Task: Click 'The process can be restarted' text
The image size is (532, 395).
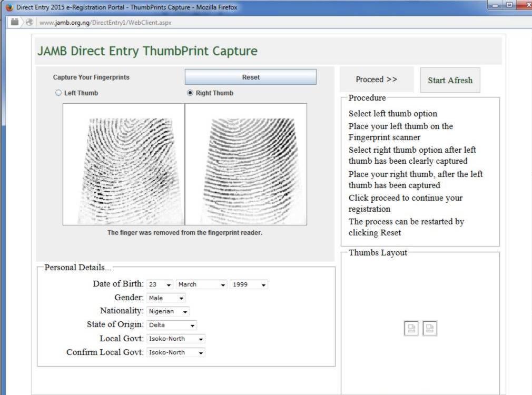Action: pyautogui.click(x=406, y=227)
